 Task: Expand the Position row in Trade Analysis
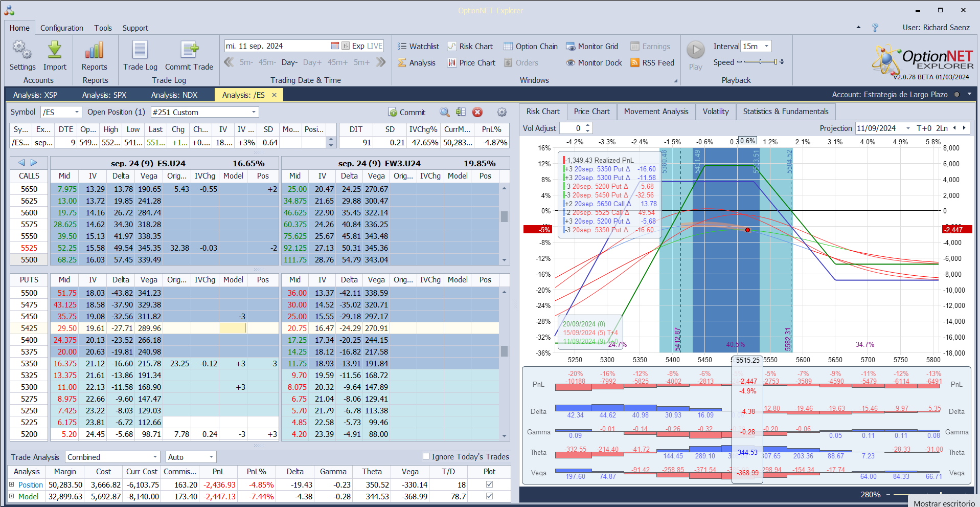(12, 484)
